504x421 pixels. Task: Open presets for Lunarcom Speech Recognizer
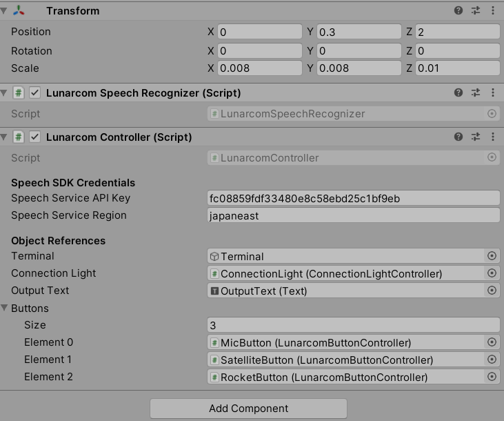[476, 92]
